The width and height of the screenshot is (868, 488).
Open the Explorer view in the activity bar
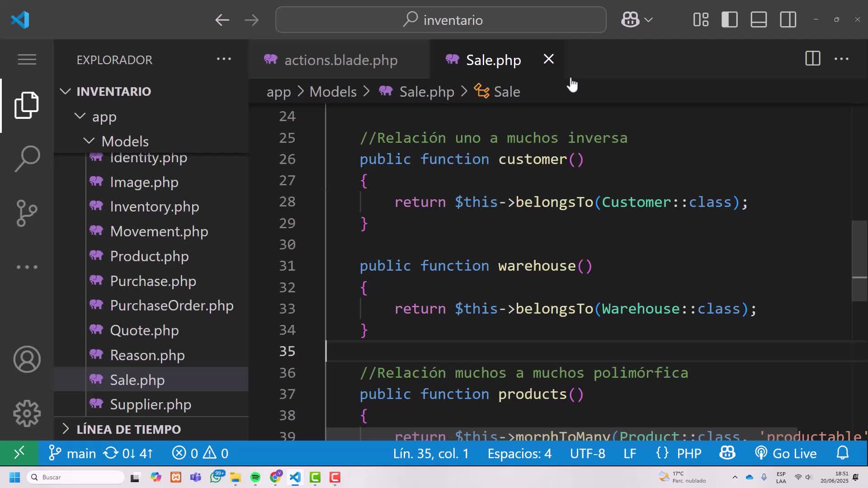click(27, 105)
